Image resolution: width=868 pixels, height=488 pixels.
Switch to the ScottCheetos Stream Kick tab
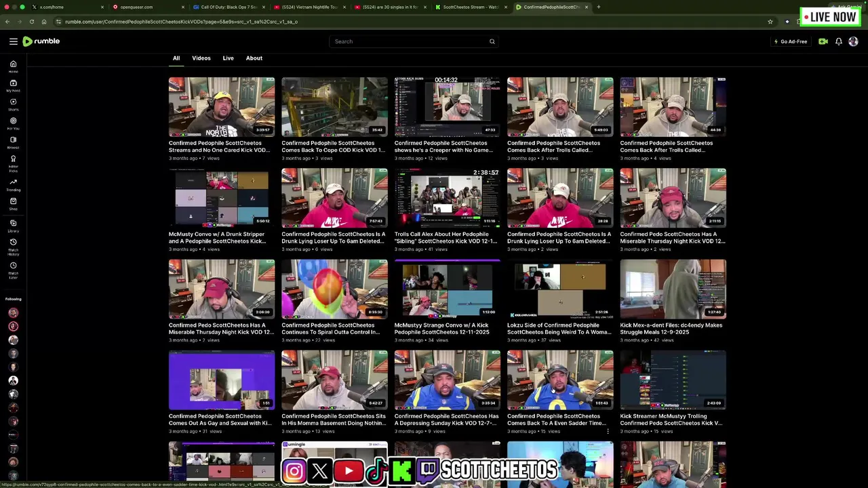(470, 7)
